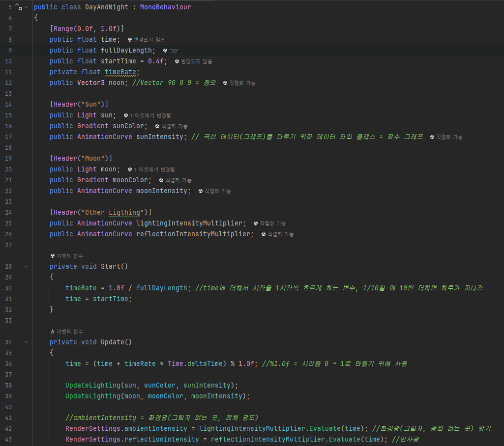This screenshot has width=504, height=446.
Task: Click the reflectionIntensityMultiplier declaration on line 26
Action: (193, 234)
